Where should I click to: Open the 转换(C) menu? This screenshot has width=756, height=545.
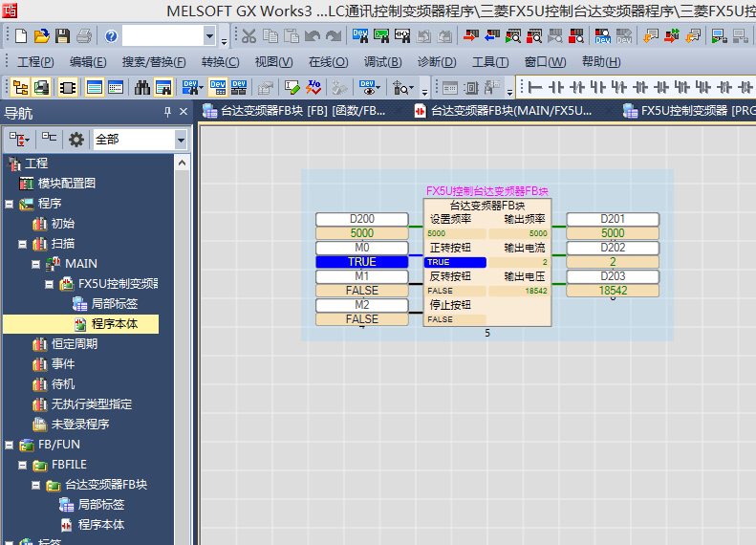coord(221,62)
